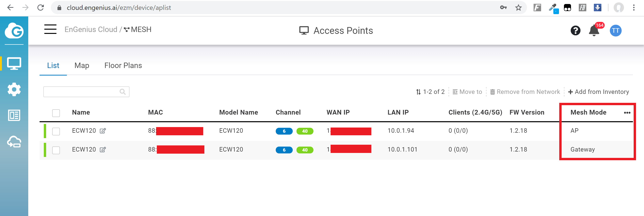644x216 pixels.
Task: Bookmark this page with star icon
Action: point(518,8)
